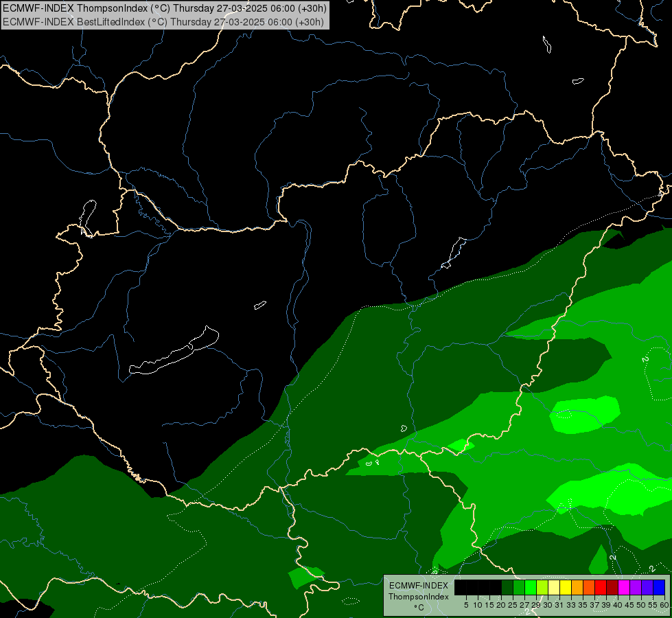Click legend tick value 15

[489, 605]
